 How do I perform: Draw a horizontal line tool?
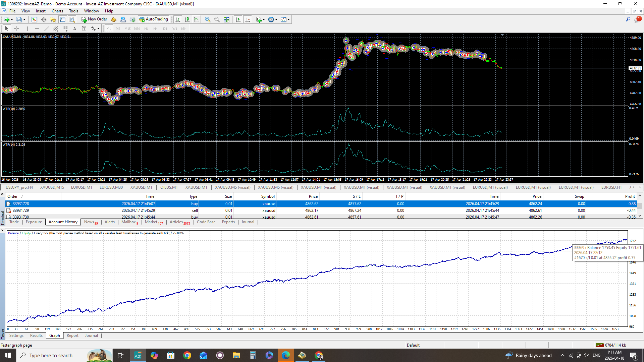click(x=37, y=29)
